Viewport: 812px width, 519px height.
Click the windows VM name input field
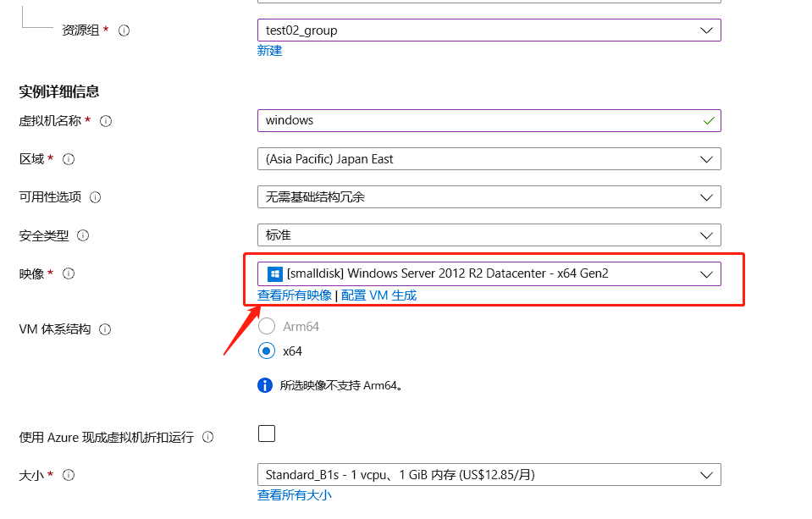tap(489, 121)
